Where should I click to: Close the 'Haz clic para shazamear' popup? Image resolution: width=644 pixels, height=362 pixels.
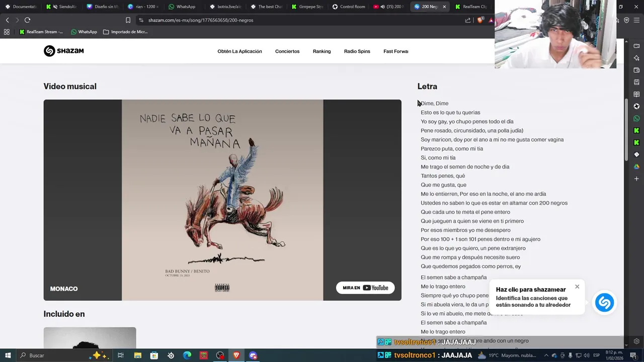[577, 287]
